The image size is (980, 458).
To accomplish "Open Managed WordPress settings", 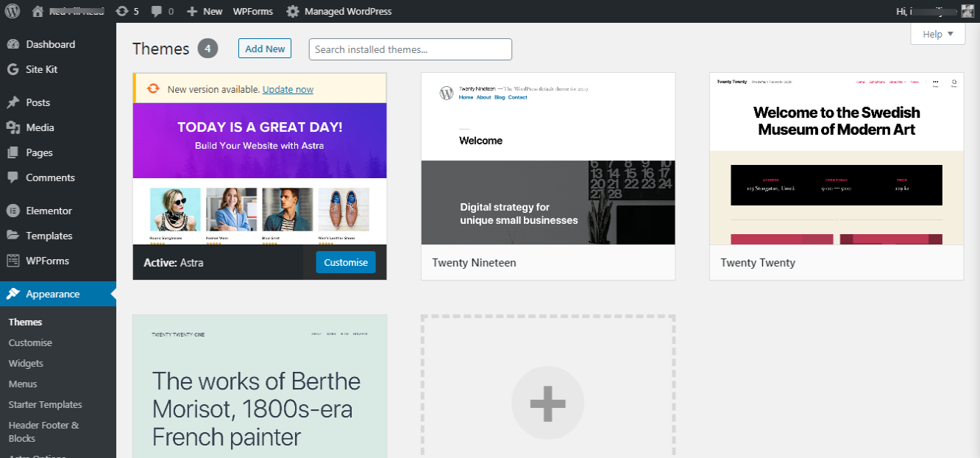I will pyautogui.click(x=338, y=11).
